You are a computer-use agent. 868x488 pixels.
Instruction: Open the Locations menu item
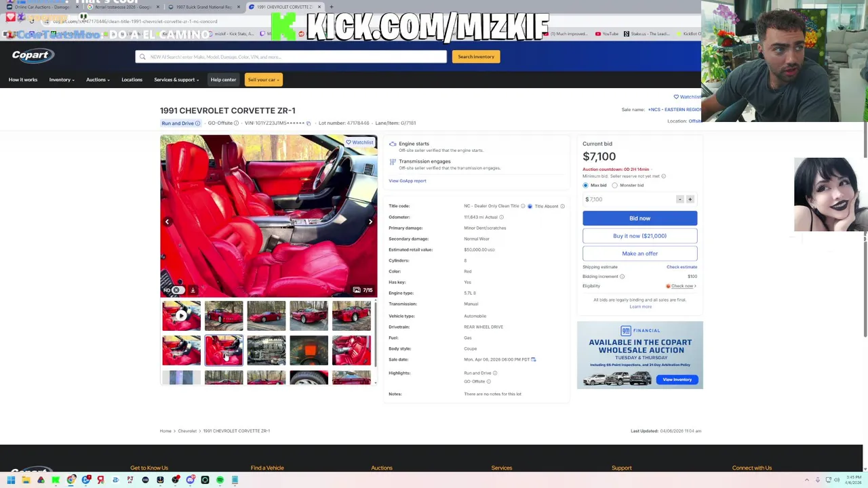click(132, 80)
